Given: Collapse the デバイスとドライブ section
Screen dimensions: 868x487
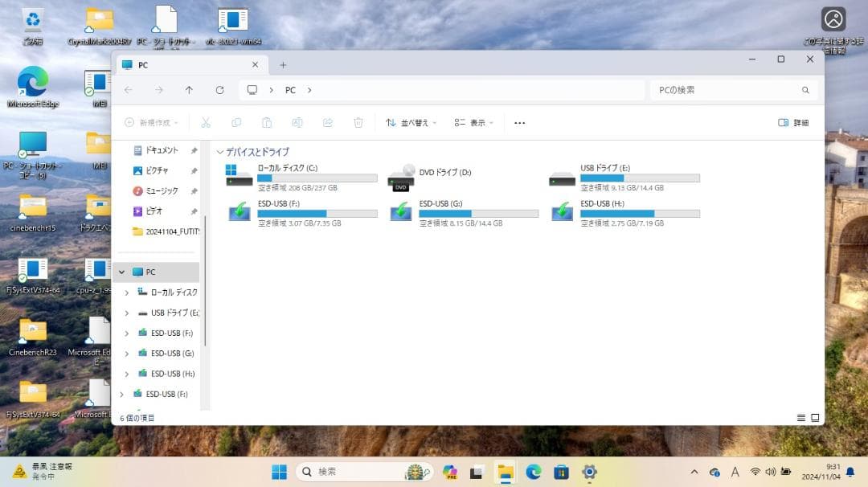Looking at the screenshot, I should 219,152.
